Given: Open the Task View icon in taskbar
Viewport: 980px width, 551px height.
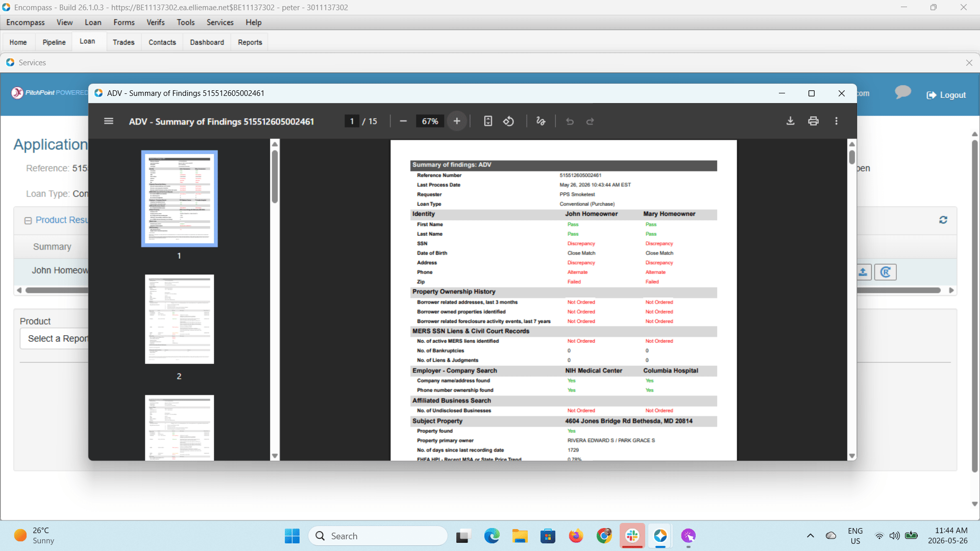Looking at the screenshot, I should (x=462, y=536).
